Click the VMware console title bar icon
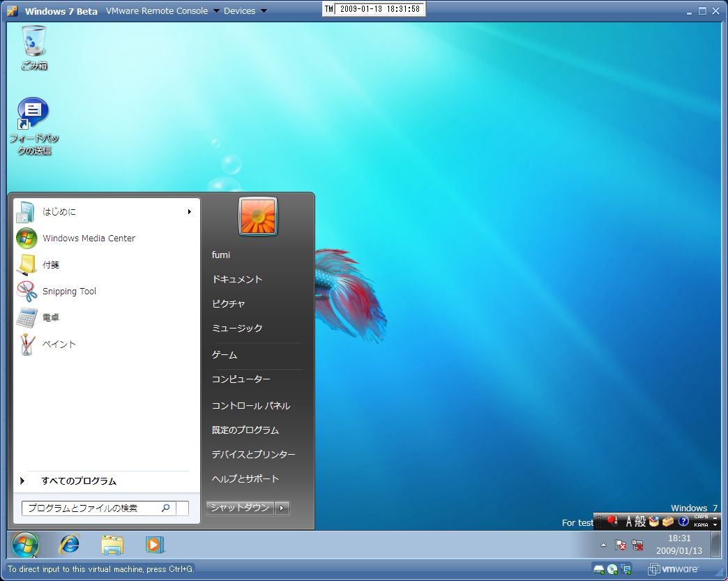Screen dimensions: 728x581 [x=13, y=10]
